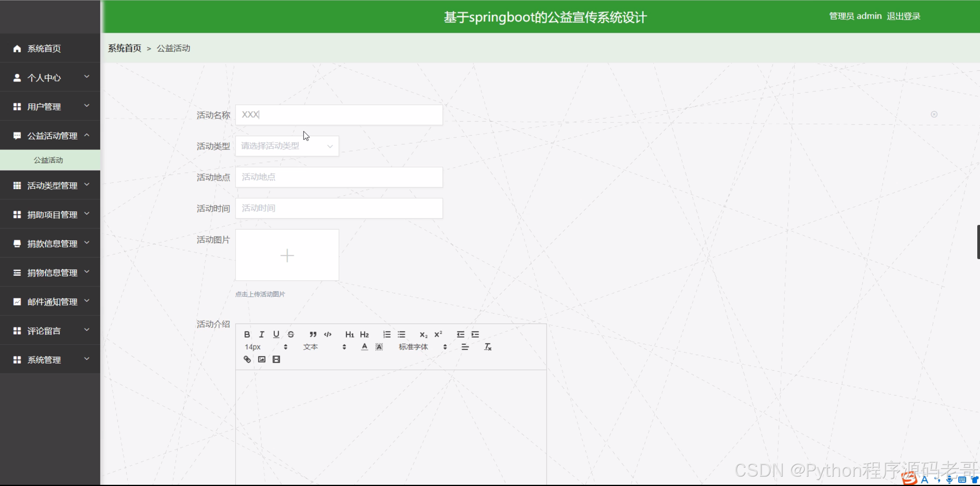
Task: Insert a video into the editor
Action: click(x=276, y=359)
